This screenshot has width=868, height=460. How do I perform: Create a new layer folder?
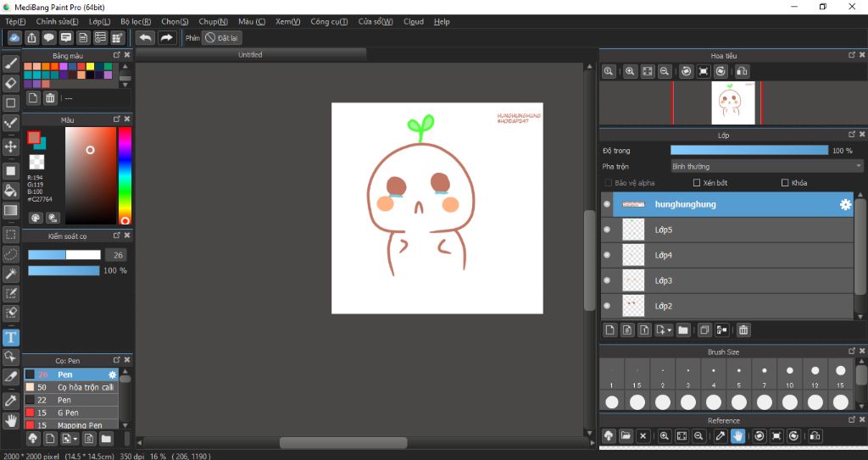[683, 330]
